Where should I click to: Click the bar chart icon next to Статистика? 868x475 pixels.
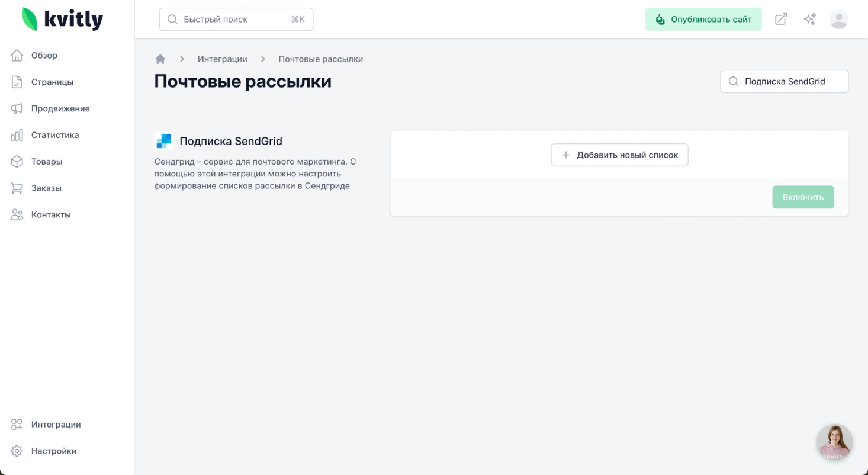pos(17,135)
